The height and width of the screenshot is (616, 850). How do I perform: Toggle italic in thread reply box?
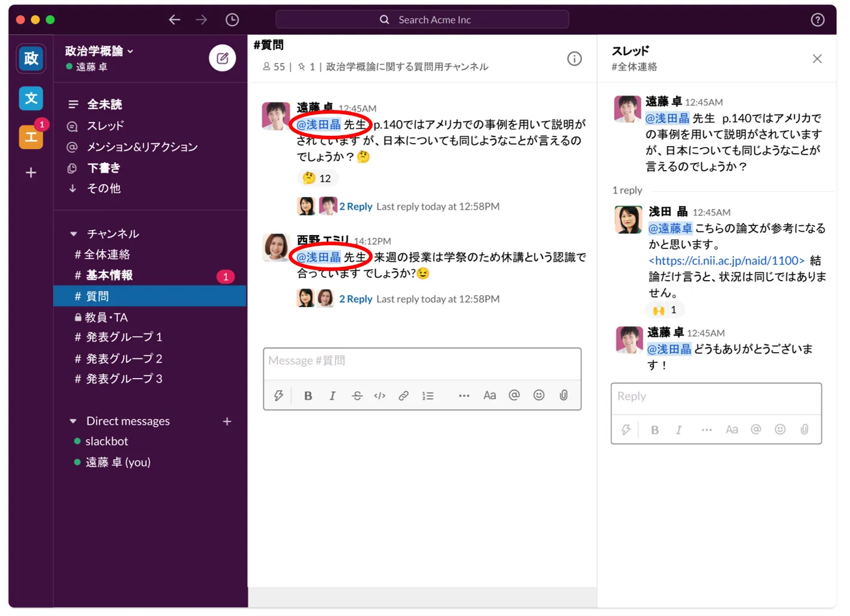pyautogui.click(x=679, y=430)
